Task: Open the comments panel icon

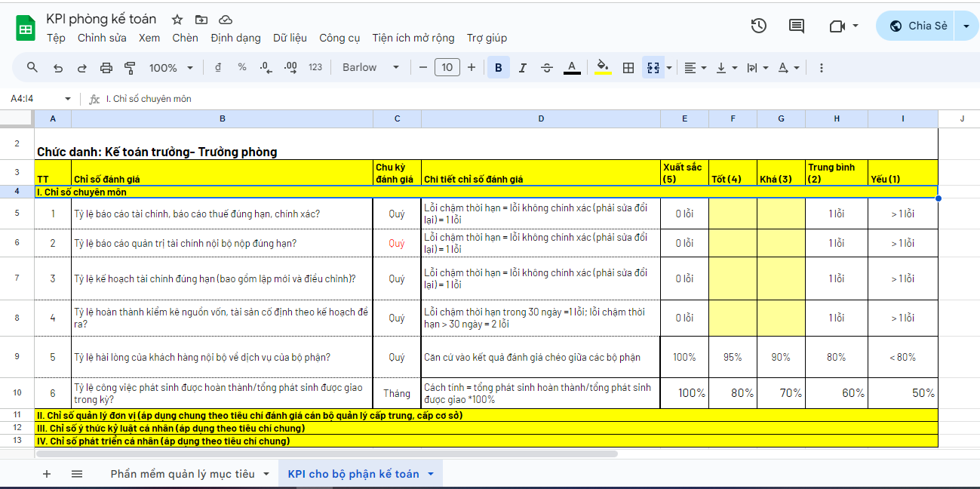Action: coord(796,26)
